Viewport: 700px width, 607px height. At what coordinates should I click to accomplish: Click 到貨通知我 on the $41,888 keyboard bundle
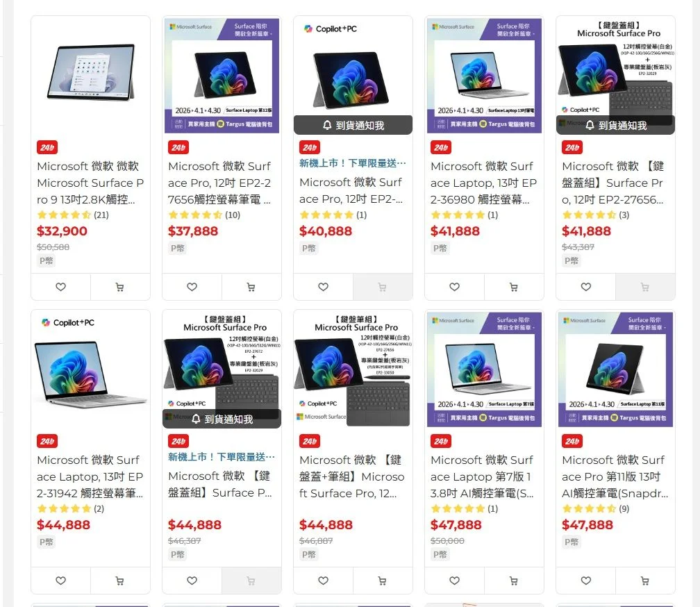615,125
